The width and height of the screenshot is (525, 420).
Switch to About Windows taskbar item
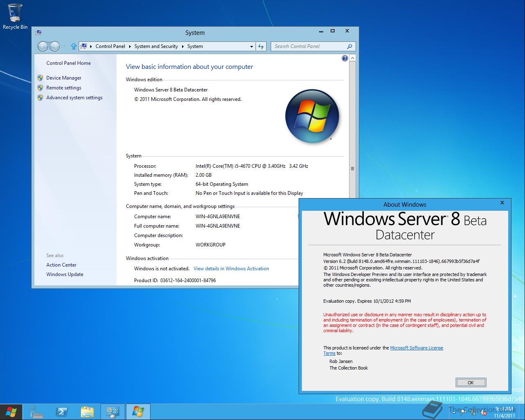click(x=138, y=412)
